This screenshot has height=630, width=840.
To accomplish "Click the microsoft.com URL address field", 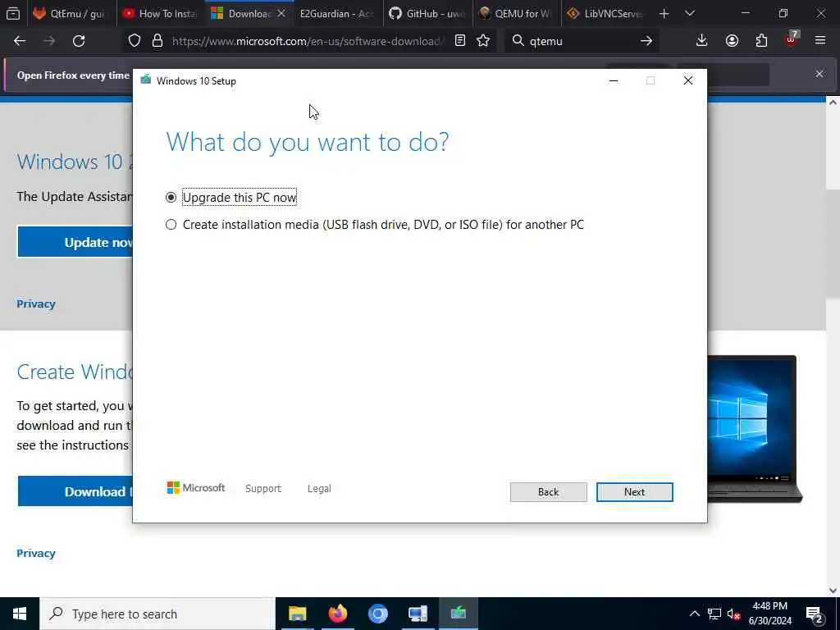I will (308, 41).
